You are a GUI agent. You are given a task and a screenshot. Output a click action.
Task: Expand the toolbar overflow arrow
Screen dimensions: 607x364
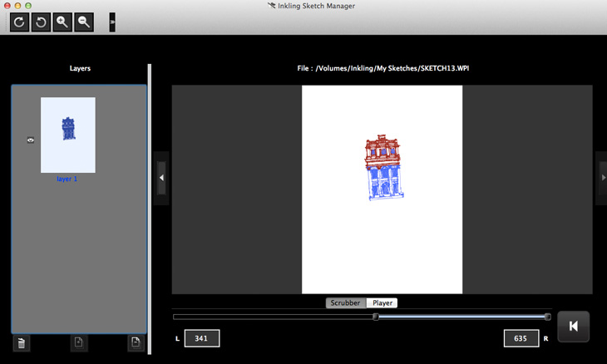[x=112, y=22]
